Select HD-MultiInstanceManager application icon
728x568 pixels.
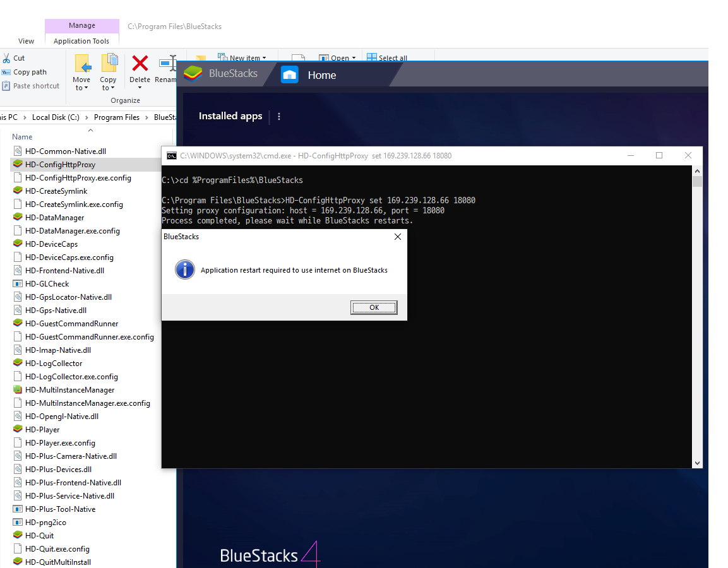pyautogui.click(x=18, y=389)
